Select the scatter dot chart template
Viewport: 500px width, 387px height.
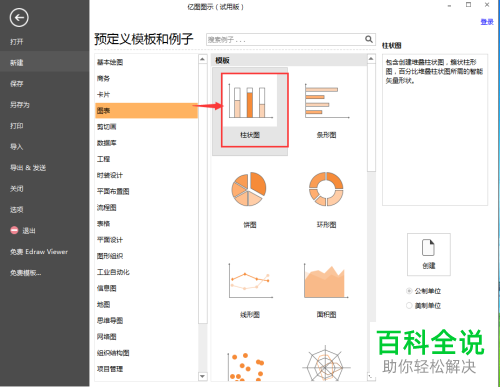[247, 366]
